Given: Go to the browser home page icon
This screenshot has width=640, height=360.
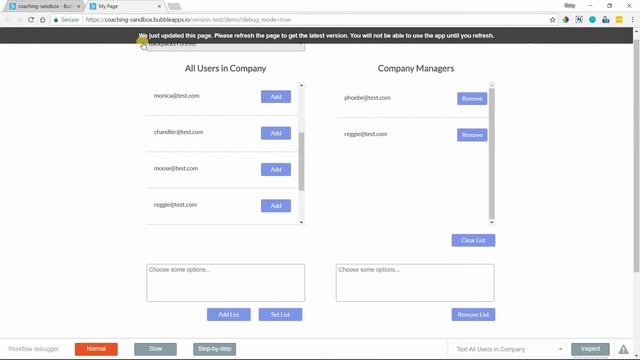Looking at the screenshot, I should pyautogui.click(x=42, y=20).
